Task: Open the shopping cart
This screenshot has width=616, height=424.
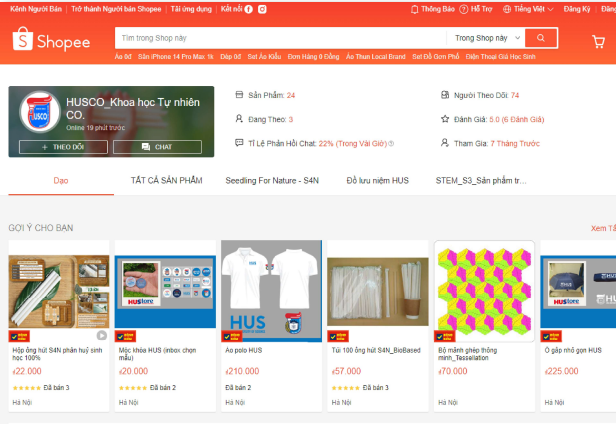Action: pyautogui.click(x=597, y=41)
